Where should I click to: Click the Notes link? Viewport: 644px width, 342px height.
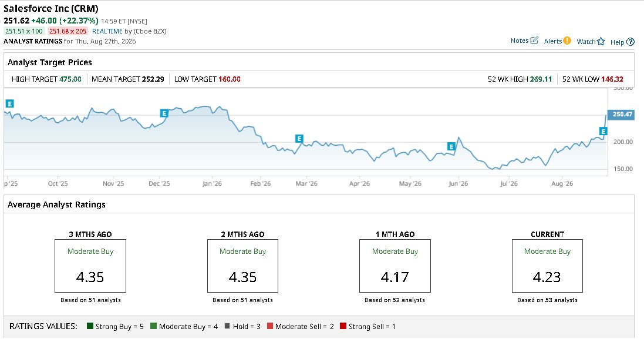pyautogui.click(x=520, y=41)
